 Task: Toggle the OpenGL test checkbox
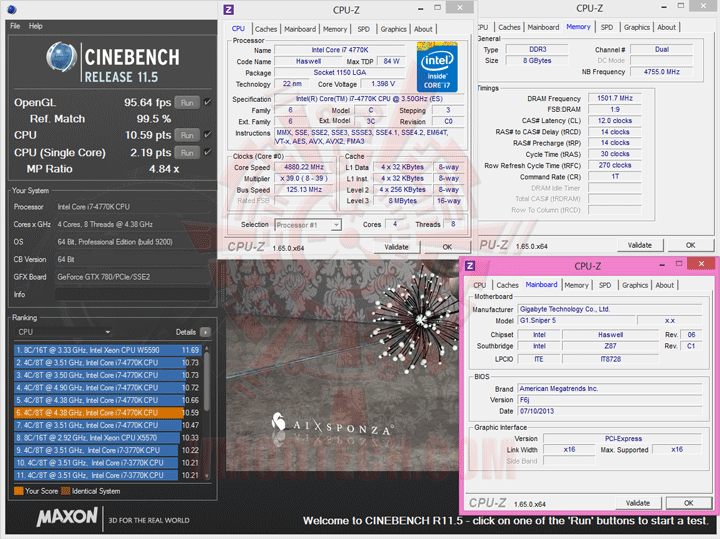click(208, 102)
